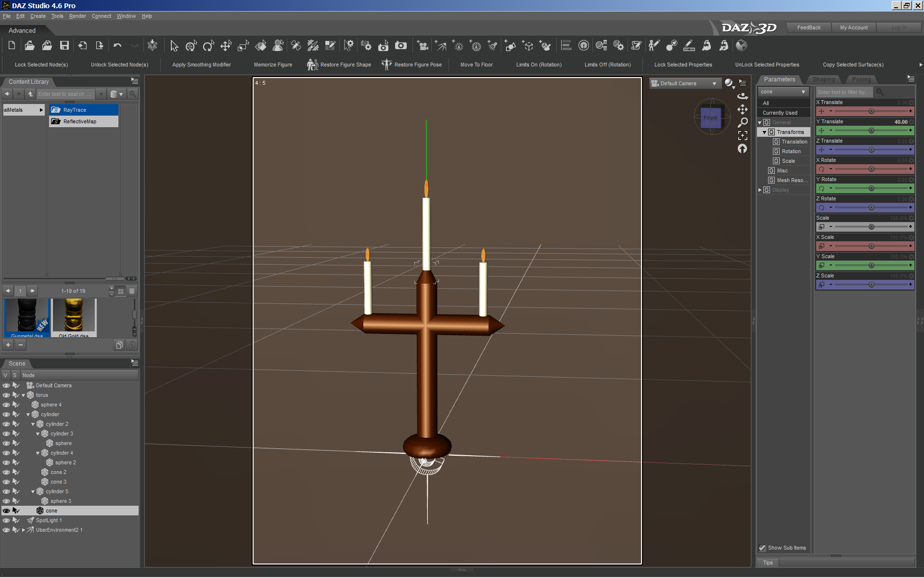The height and width of the screenshot is (578, 924).
Task: Select the Scale tool icon
Action: [x=243, y=46]
